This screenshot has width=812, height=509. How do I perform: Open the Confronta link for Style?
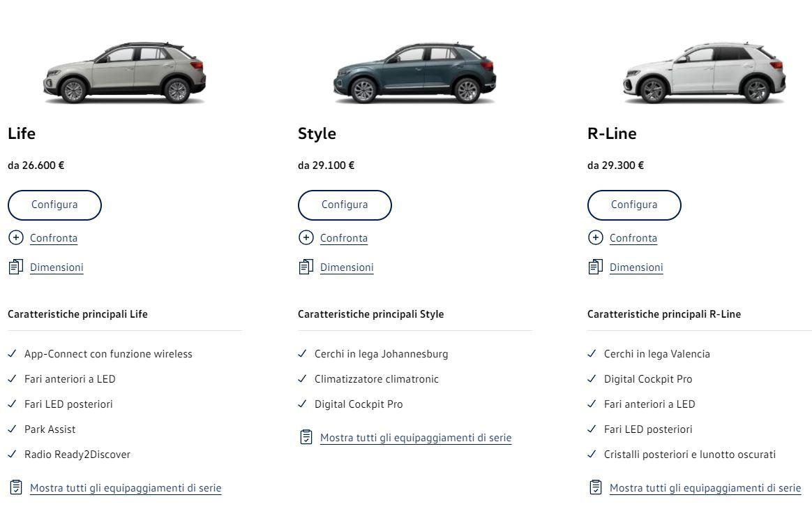point(344,238)
